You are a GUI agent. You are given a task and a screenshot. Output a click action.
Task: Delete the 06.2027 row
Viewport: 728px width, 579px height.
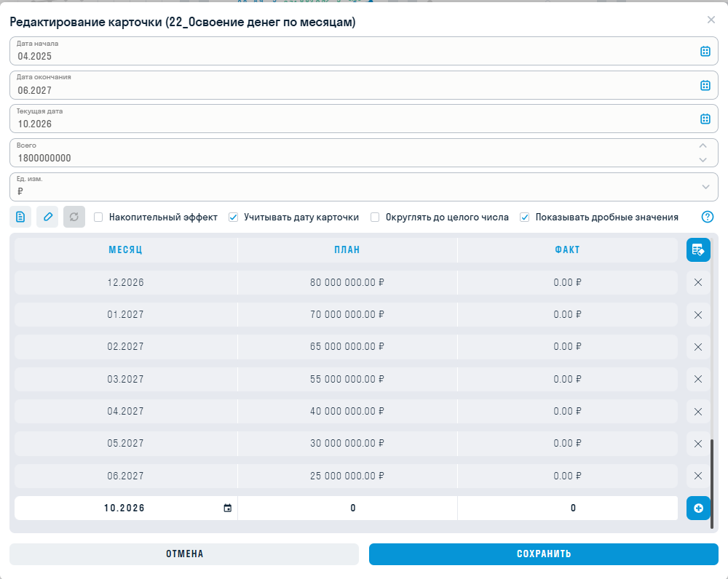pyautogui.click(x=698, y=476)
